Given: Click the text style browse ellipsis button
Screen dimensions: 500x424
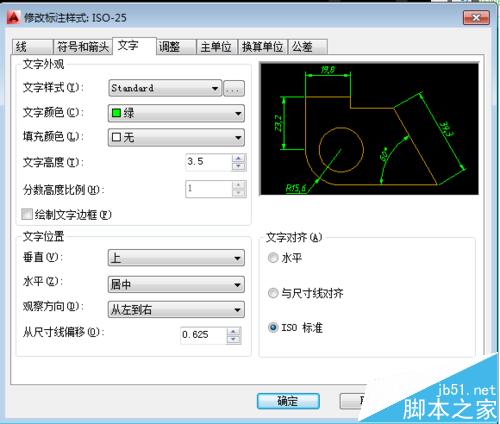Looking at the screenshot, I should [x=234, y=89].
